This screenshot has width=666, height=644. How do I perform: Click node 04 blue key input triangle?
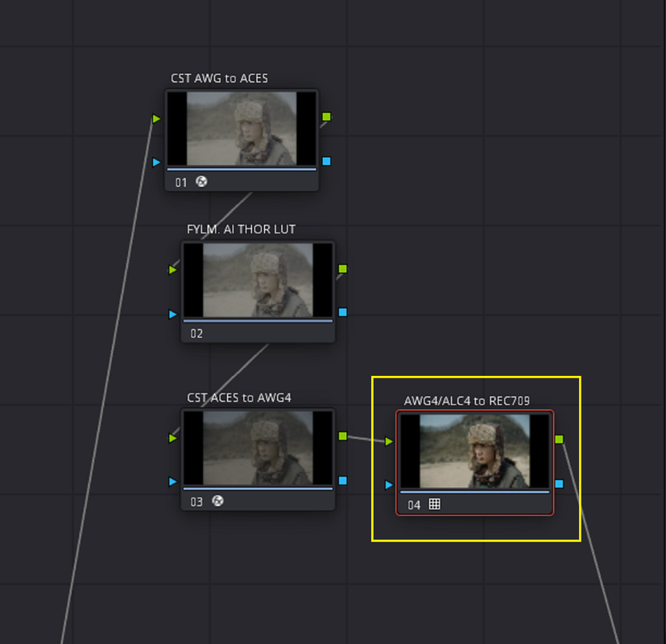pyautogui.click(x=389, y=485)
